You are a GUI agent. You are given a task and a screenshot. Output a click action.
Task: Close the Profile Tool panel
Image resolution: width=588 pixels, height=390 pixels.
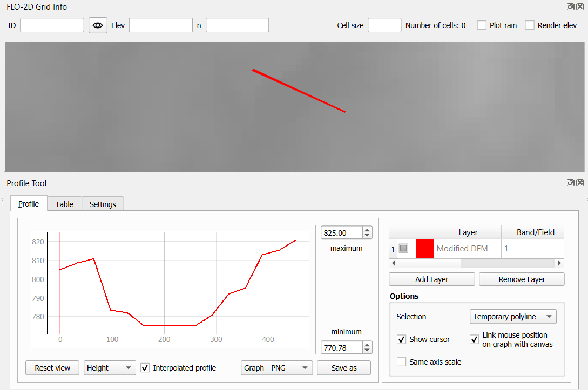[x=580, y=183]
